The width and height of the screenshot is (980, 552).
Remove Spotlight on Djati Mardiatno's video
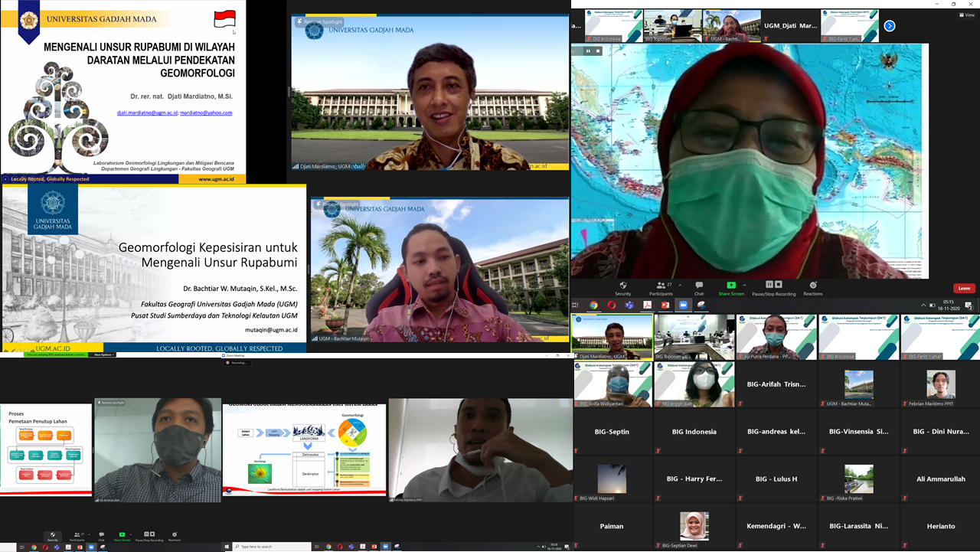coord(323,22)
